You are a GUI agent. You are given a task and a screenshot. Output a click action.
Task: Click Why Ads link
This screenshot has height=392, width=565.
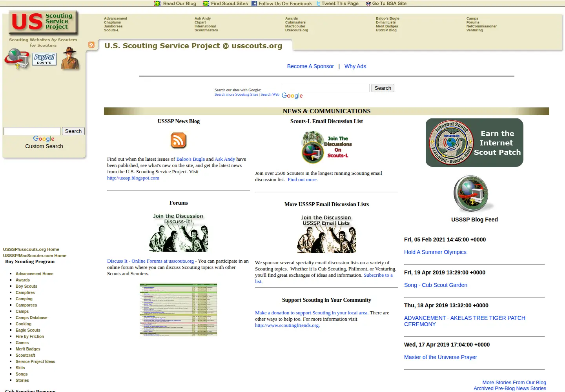[x=355, y=66]
